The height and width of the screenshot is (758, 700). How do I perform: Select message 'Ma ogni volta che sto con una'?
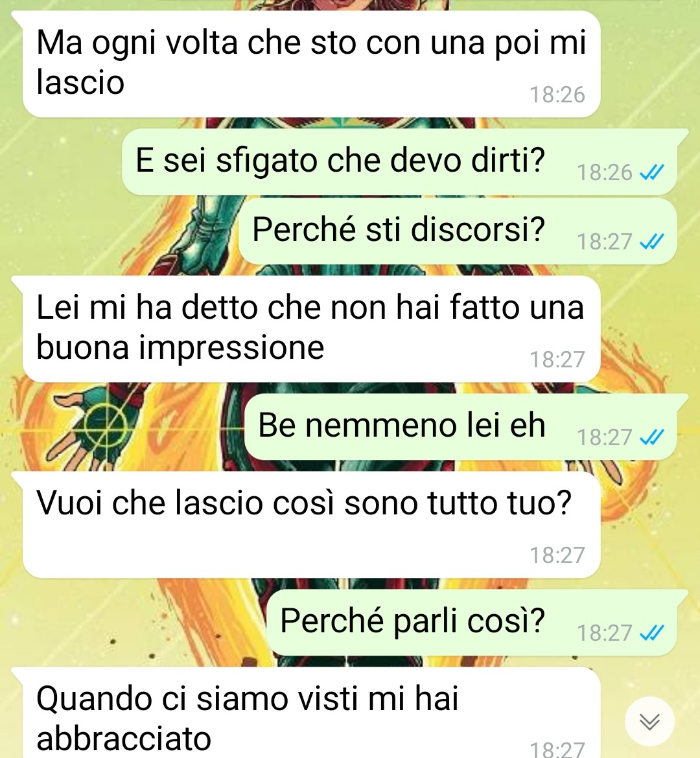pyautogui.click(x=312, y=63)
